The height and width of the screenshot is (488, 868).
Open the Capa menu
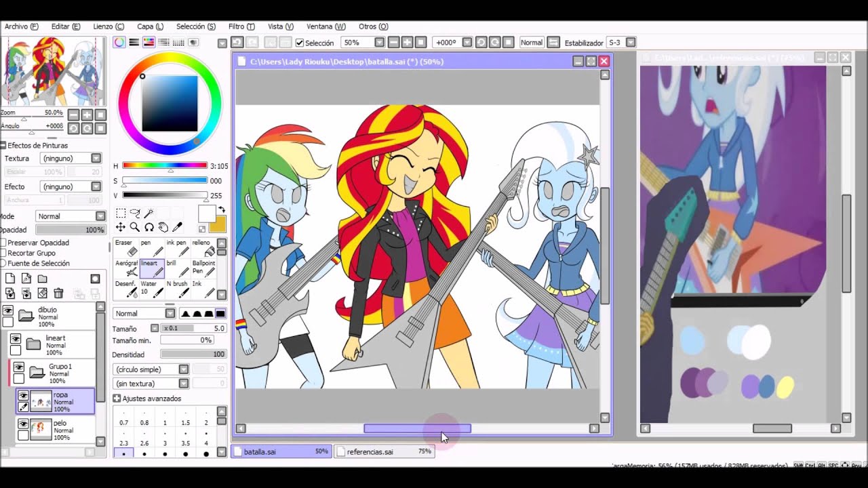tap(150, 26)
